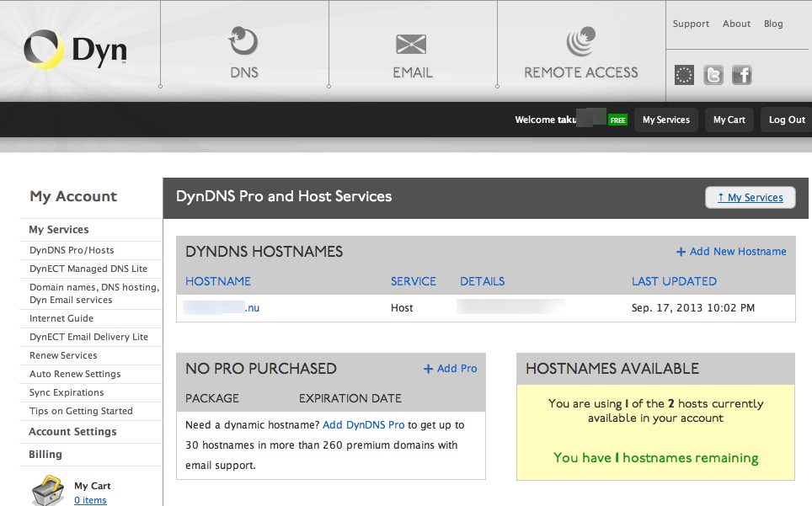Open the Twitter icon

[x=713, y=75]
